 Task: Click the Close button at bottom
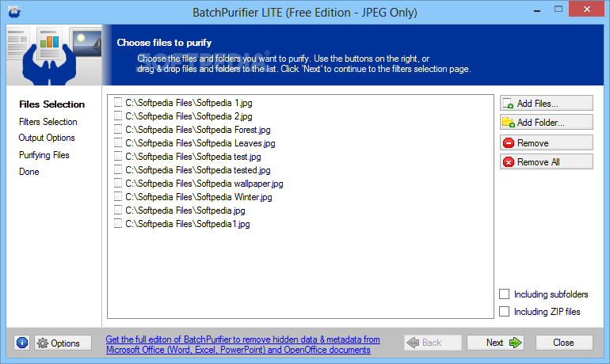pyautogui.click(x=564, y=343)
